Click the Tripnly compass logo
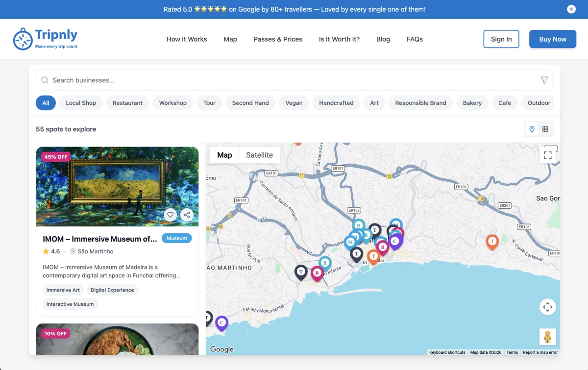Screen dimensions: 588x370 [23, 39]
